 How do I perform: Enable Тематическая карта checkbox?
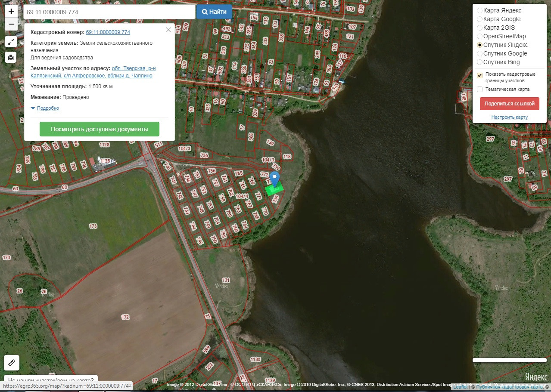click(x=479, y=89)
